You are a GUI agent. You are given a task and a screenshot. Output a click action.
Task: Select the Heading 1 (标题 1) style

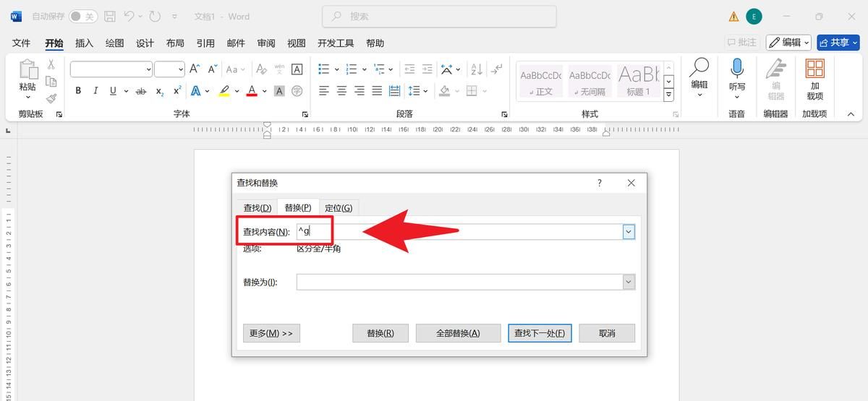click(639, 80)
